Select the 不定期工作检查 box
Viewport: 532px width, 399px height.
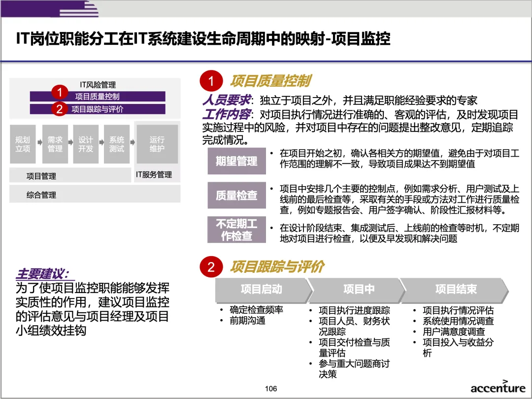click(236, 230)
